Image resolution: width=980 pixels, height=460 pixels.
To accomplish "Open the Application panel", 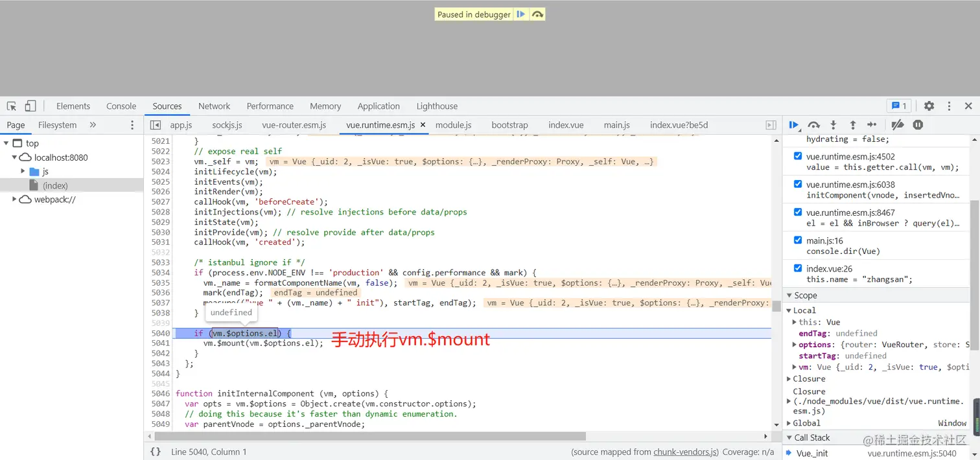I will (x=379, y=106).
